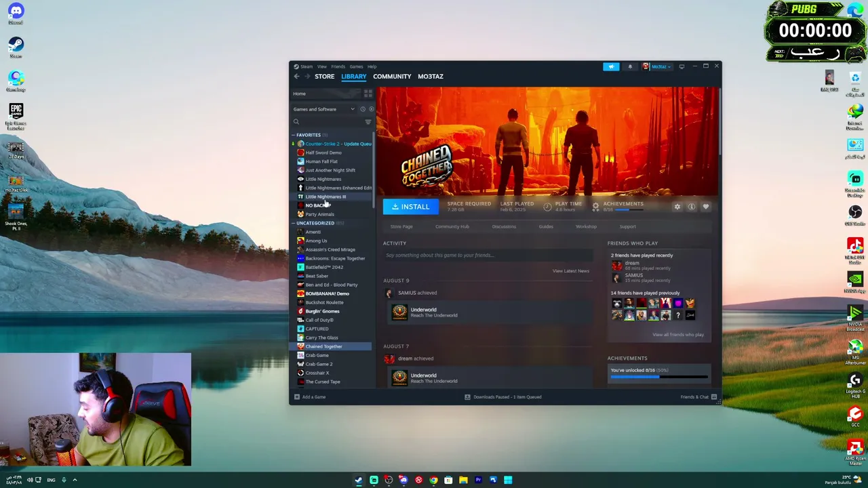Open Friends & Chat at bottom right
This screenshot has width=868, height=488.
pyautogui.click(x=698, y=397)
